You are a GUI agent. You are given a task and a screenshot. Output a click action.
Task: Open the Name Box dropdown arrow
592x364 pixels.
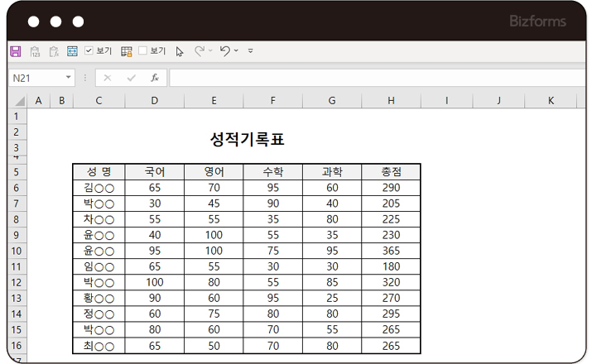point(69,77)
